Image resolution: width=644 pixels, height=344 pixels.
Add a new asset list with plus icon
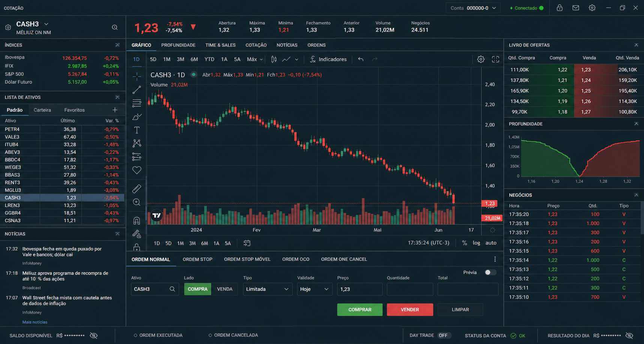(x=115, y=110)
